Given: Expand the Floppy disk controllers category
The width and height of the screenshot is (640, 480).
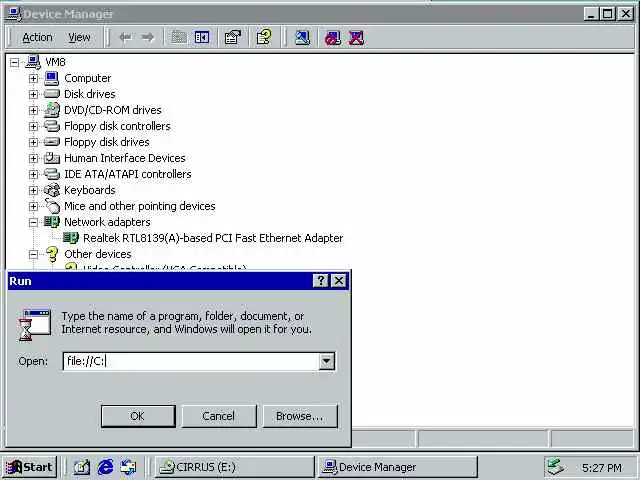Looking at the screenshot, I should coord(33,126).
